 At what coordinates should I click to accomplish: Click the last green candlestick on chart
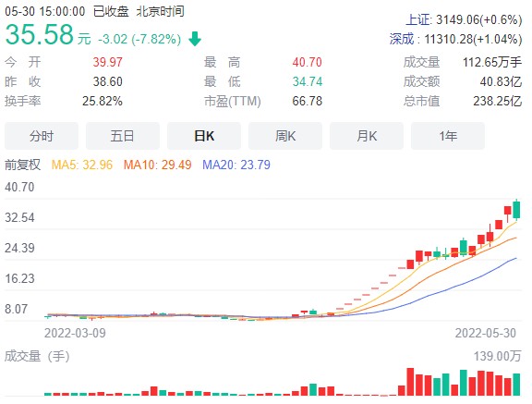(x=516, y=210)
